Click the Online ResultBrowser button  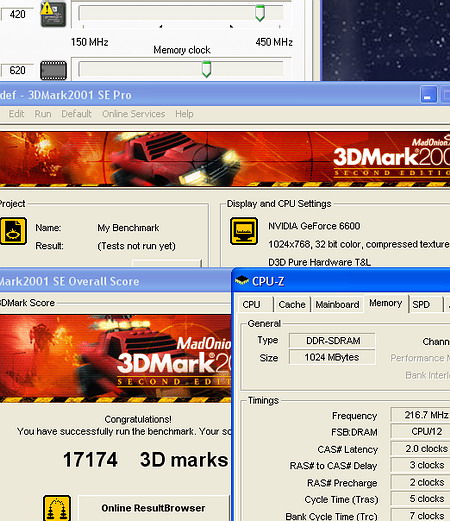click(x=153, y=508)
